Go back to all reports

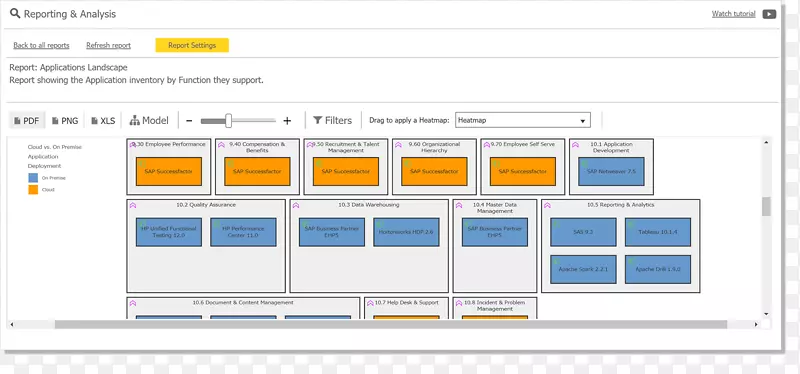click(x=41, y=45)
